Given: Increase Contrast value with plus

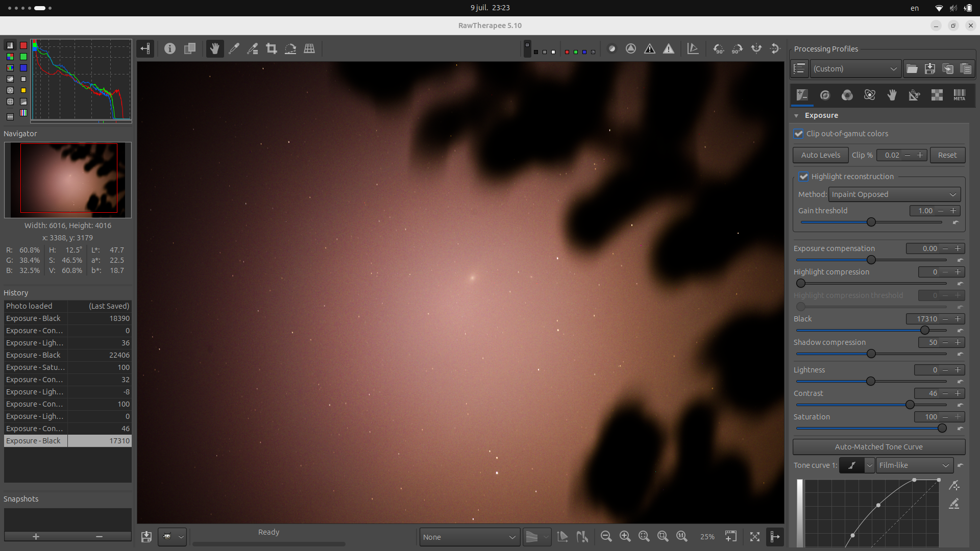Looking at the screenshot, I should tap(958, 393).
